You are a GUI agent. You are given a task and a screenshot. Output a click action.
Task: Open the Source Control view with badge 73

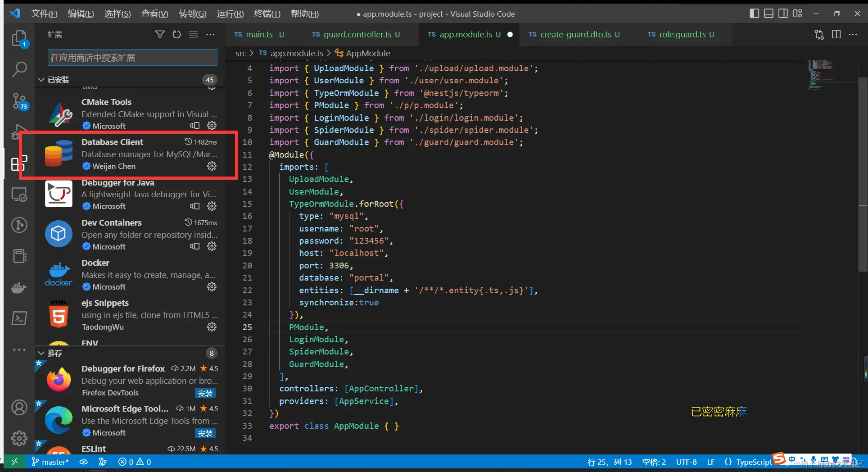point(19,101)
